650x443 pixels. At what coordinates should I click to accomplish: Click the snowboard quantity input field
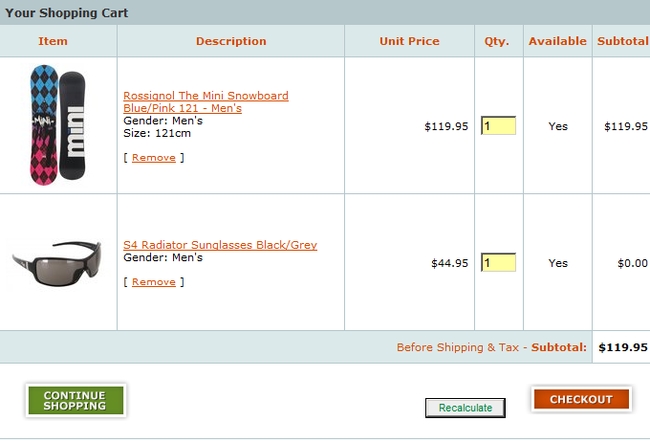[498, 126]
